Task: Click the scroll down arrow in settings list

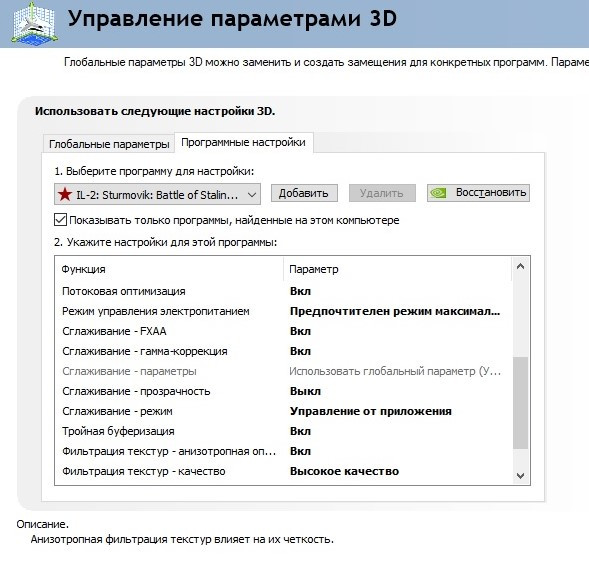Action: [x=520, y=476]
